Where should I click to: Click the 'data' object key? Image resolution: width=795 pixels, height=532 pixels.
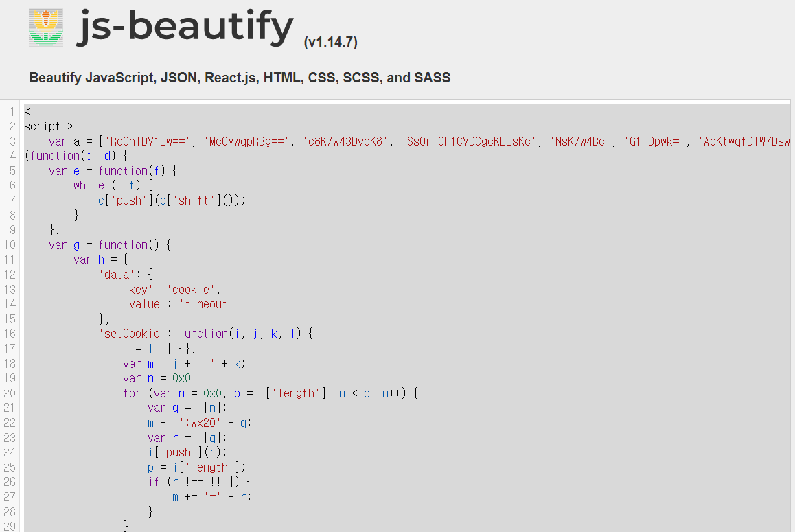(x=116, y=275)
